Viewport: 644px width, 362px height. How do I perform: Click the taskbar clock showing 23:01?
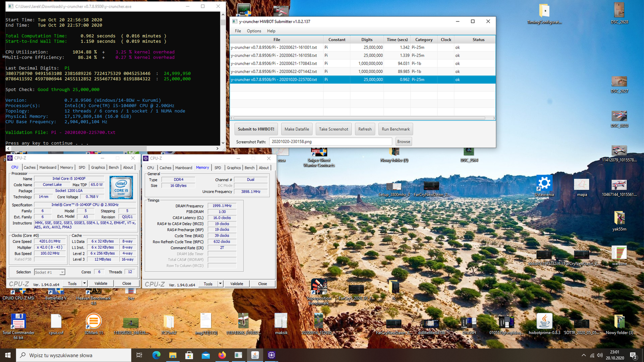[614, 355]
